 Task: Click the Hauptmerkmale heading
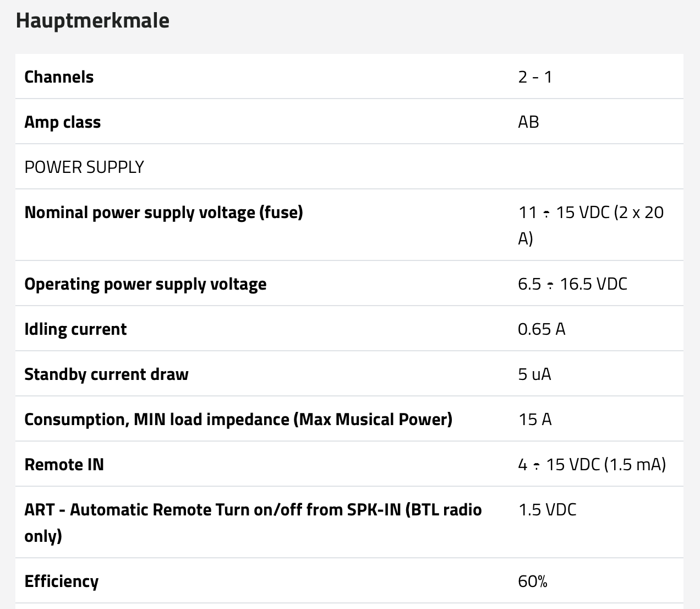pos(92,20)
